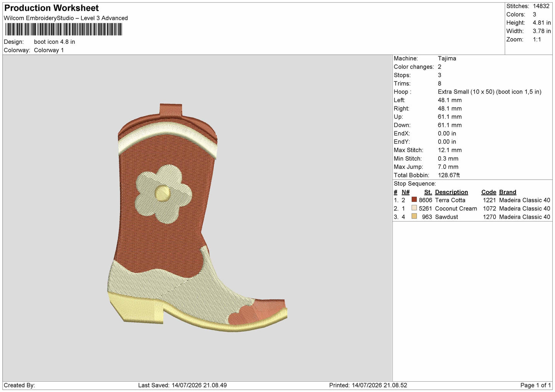Click the 'Sawdust' description text
The image size is (555, 392).
[x=447, y=217]
